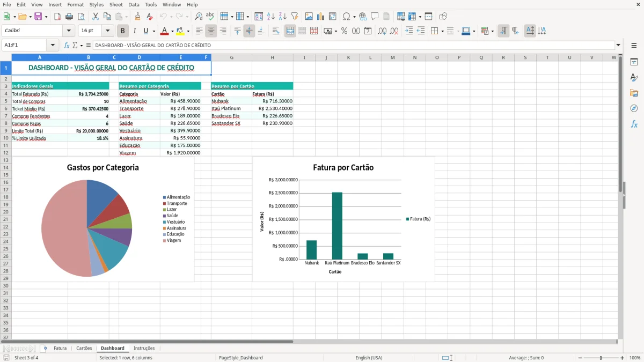Expand the Name Box dropdown arrow

click(x=53, y=45)
